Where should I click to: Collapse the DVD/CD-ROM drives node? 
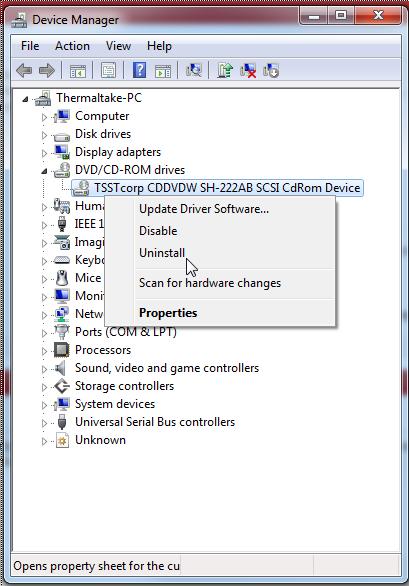(44, 171)
